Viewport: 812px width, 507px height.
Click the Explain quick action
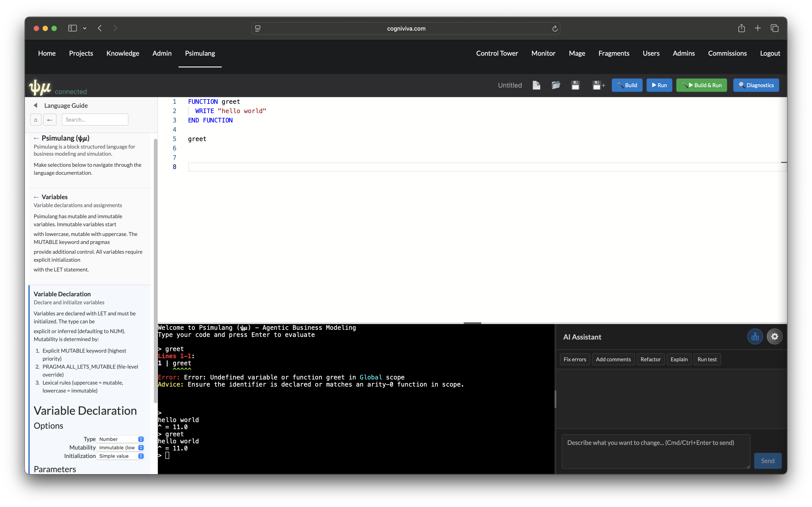click(x=679, y=359)
